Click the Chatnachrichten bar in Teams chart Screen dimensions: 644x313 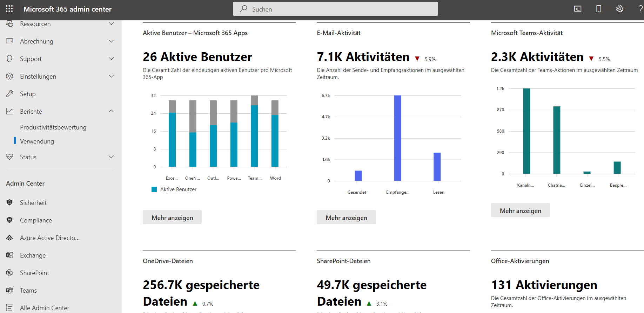click(557, 140)
